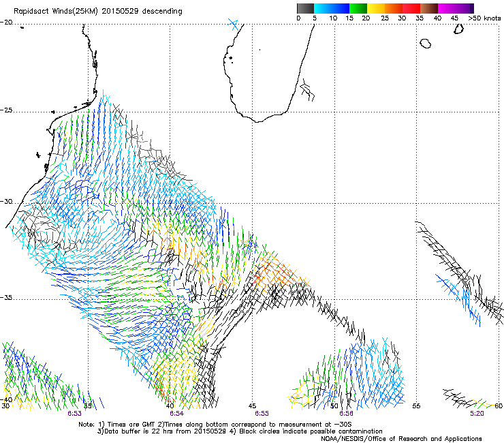
Task: Click the green 15-20 knots legend swatch
Action: click(358, 8)
